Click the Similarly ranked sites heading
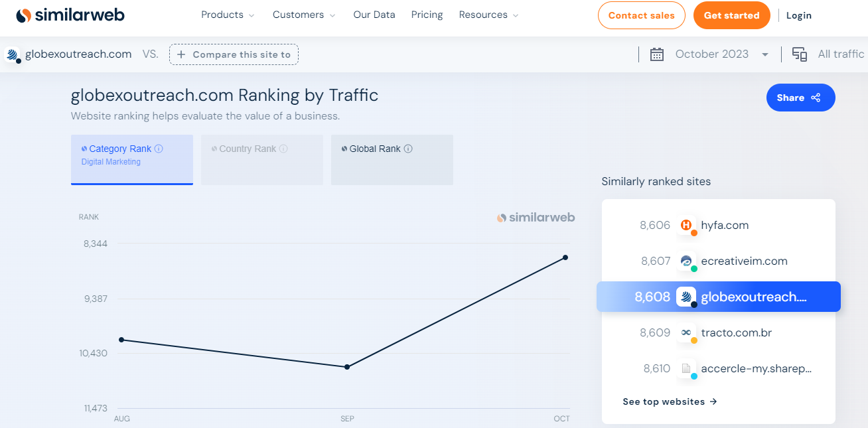The width and height of the screenshot is (868, 428). tap(656, 181)
